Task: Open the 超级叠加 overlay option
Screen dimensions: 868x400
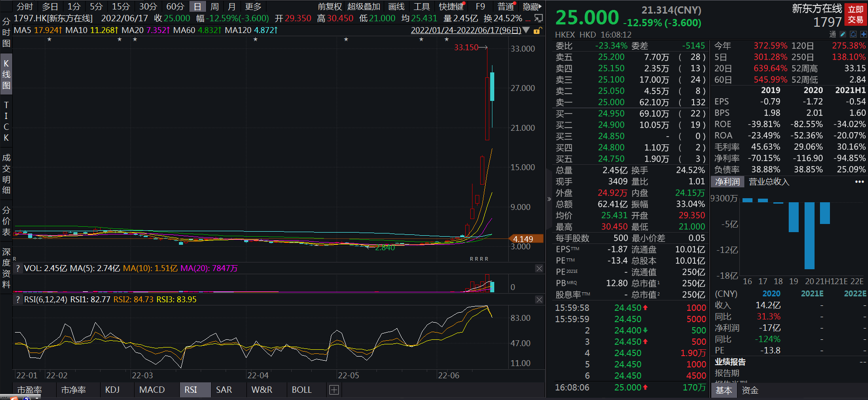Action: click(364, 6)
